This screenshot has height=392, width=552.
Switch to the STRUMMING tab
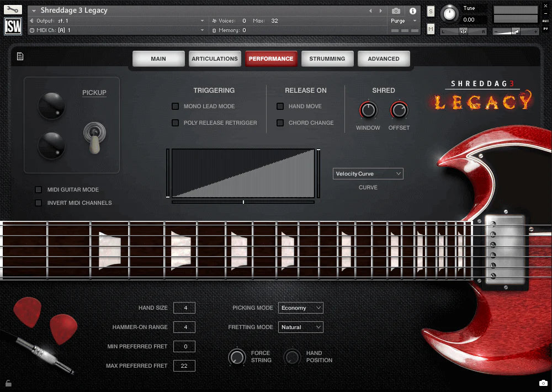[x=327, y=58]
